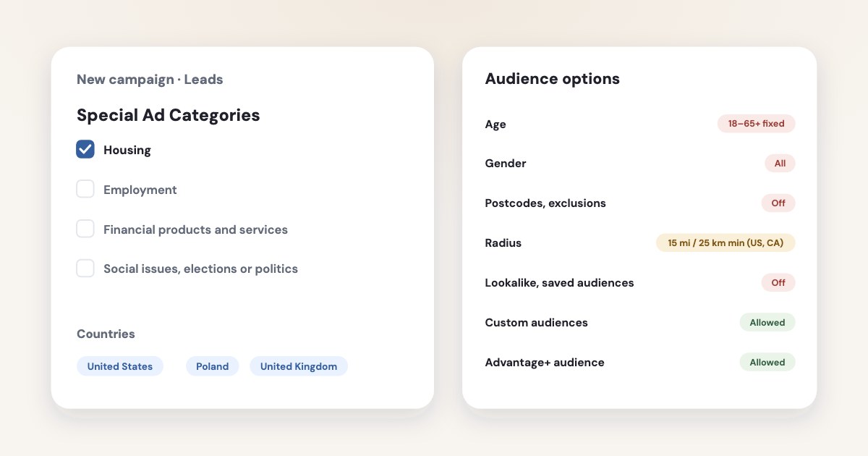Tick the Employment checkbox
The image size is (868, 456).
pyautogui.click(x=85, y=190)
